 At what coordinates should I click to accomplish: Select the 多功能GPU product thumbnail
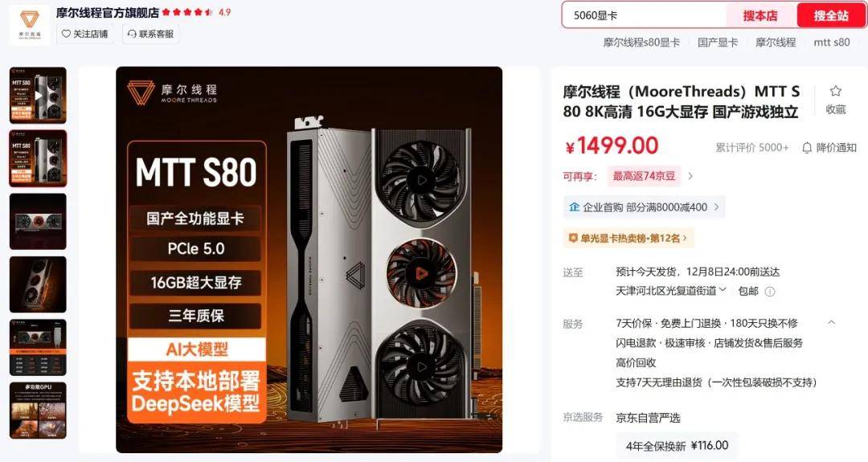pyautogui.click(x=38, y=410)
